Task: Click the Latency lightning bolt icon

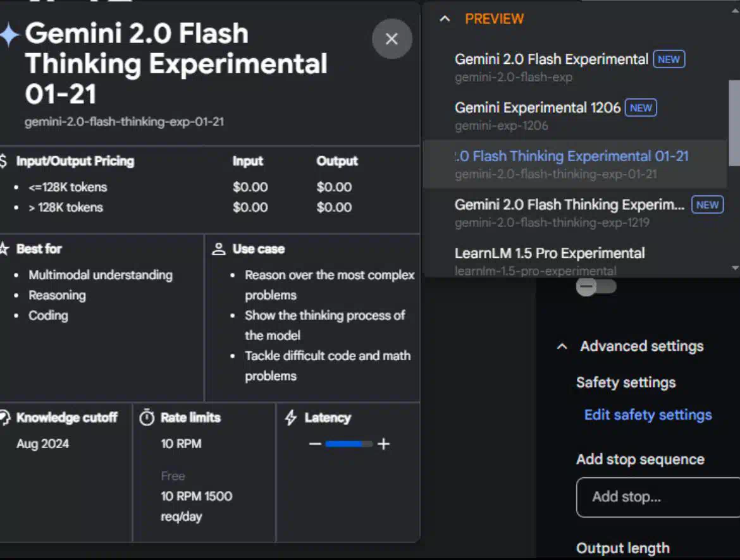Action: point(291,418)
